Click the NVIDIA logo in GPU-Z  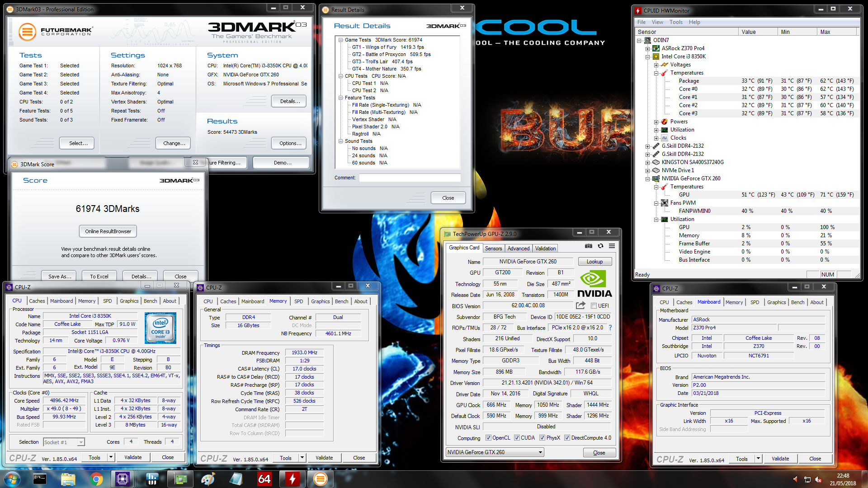point(594,284)
